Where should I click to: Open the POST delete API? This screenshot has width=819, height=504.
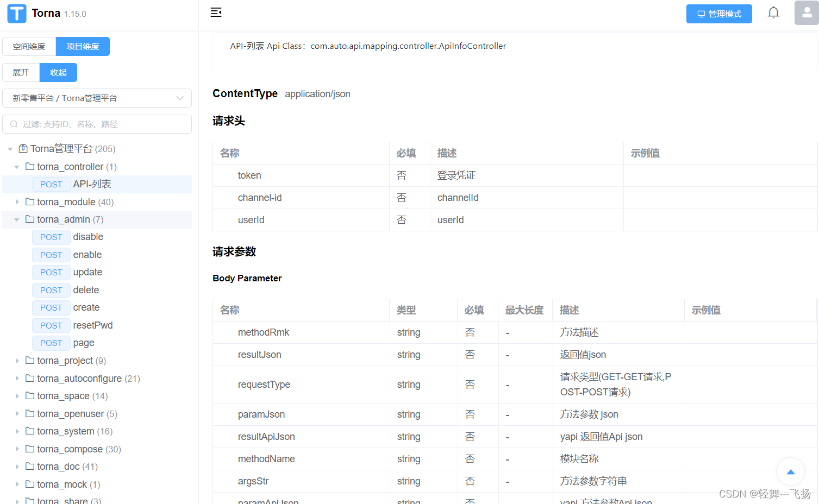tap(97, 290)
